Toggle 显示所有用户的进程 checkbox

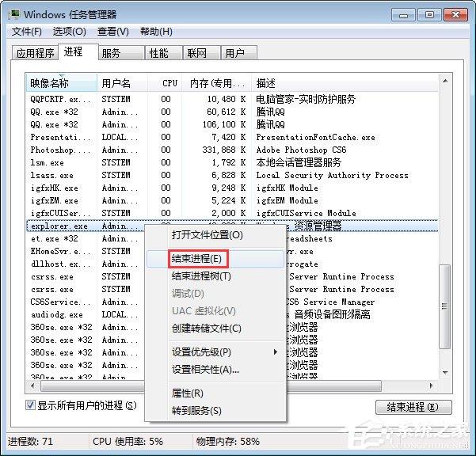tap(30, 405)
